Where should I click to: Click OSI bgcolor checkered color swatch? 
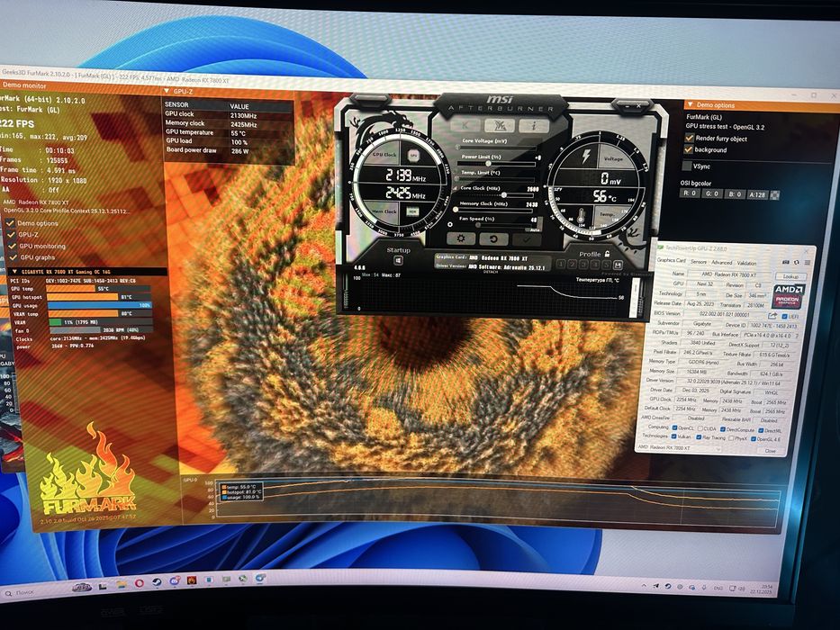point(774,195)
